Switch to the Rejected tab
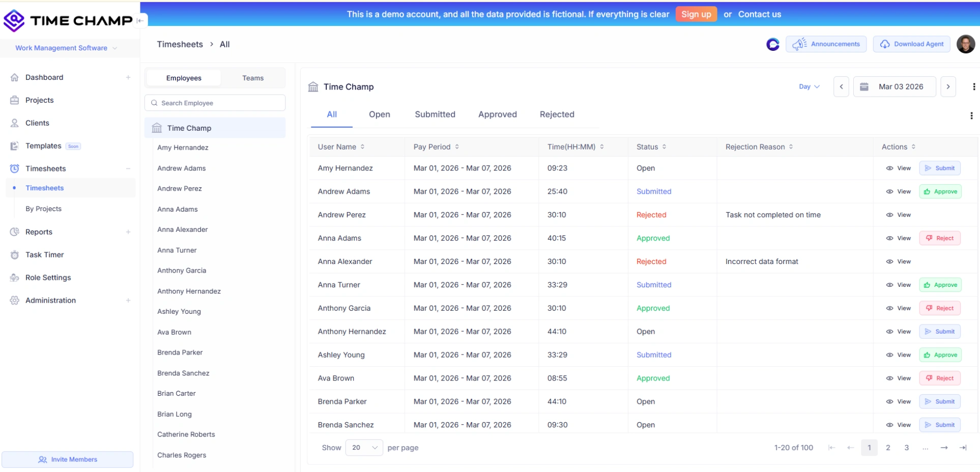Image resolution: width=980 pixels, height=472 pixels. 557,114
